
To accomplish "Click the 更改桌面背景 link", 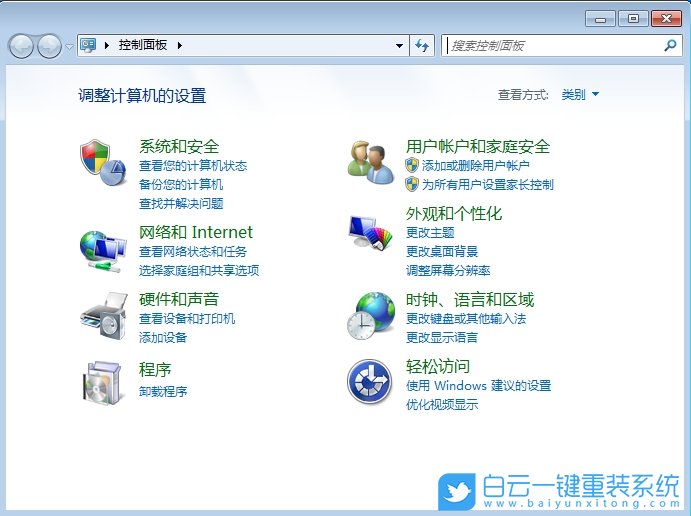I will 442,252.
